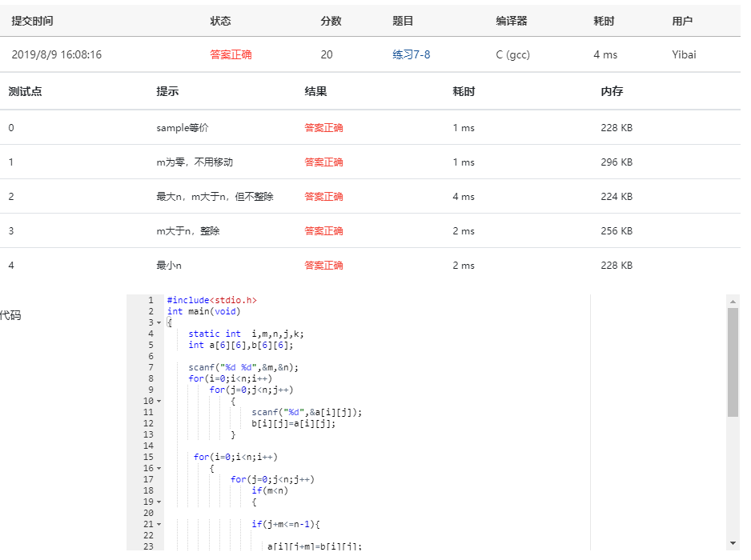The width and height of the screenshot is (751, 560).
Task: Click the compiler value C (gcc)
Action: (513, 54)
